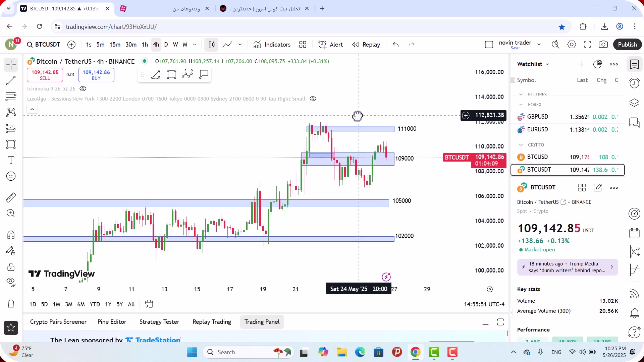Open the Alerts panel clock icon
The height and width of the screenshot is (362, 644).
pyautogui.click(x=634, y=83)
